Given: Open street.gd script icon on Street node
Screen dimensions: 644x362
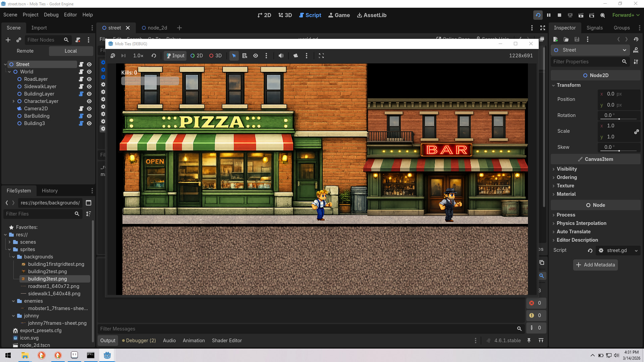Looking at the screenshot, I should point(81,64).
